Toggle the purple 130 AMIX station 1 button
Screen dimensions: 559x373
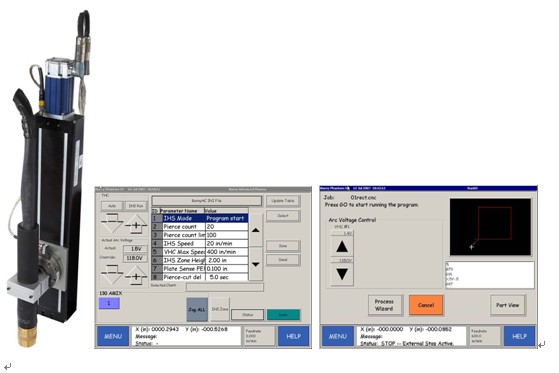(x=109, y=303)
